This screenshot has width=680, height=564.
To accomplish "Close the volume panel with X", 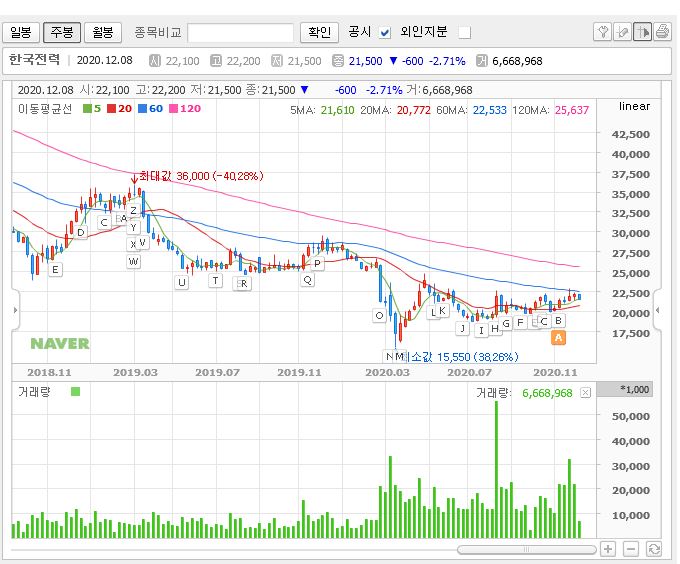I will click(585, 393).
